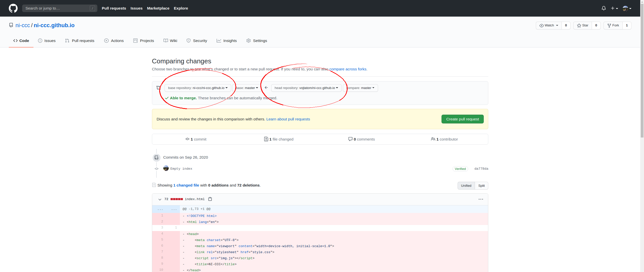644x272 pixels.
Task: Follow Learn about pull requests link
Action: [x=288, y=119]
